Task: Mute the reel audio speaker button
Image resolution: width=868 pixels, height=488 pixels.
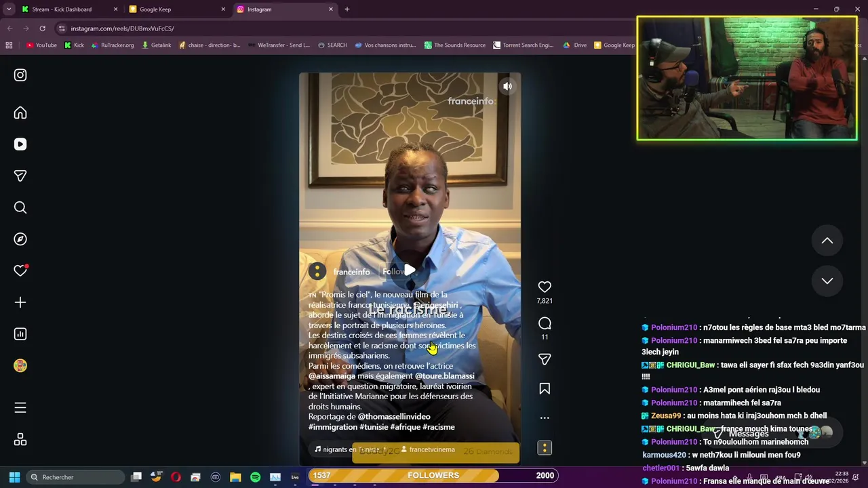Action: pyautogui.click(x=507, y=86)
